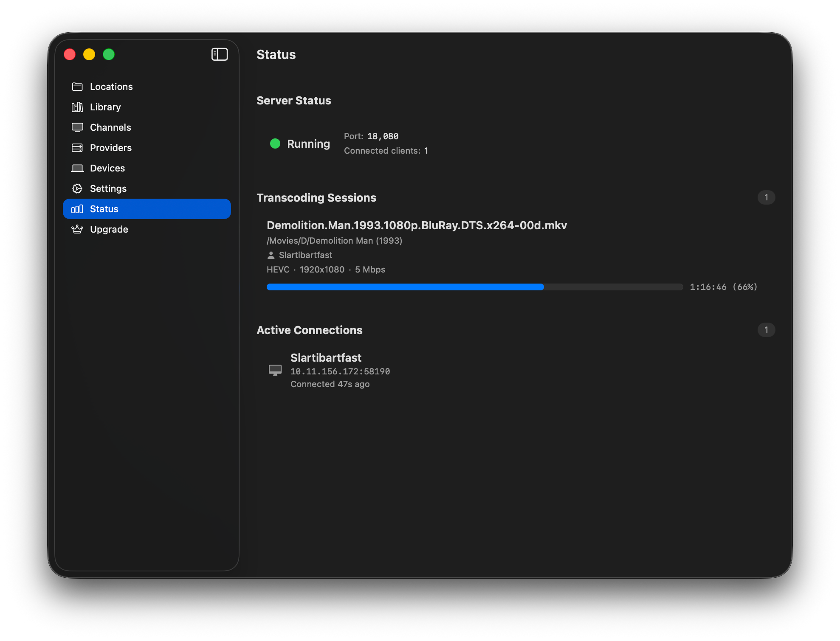Select Demolition Man transcoding session title
Screen dimensions: 840x641
pyautogui.click(x=417, y=225)
